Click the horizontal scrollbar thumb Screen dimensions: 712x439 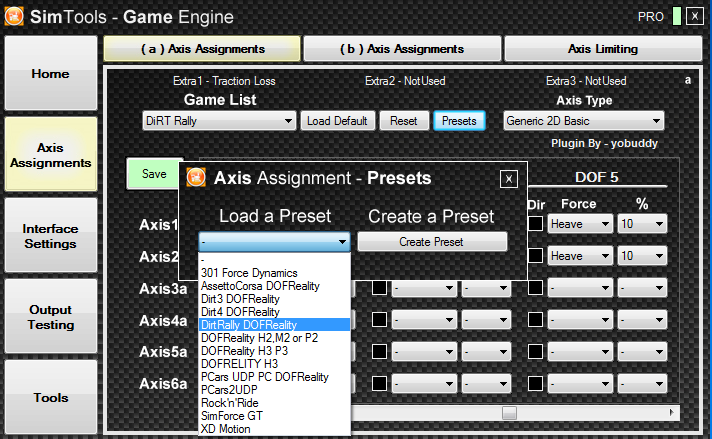tap(509, 413)
